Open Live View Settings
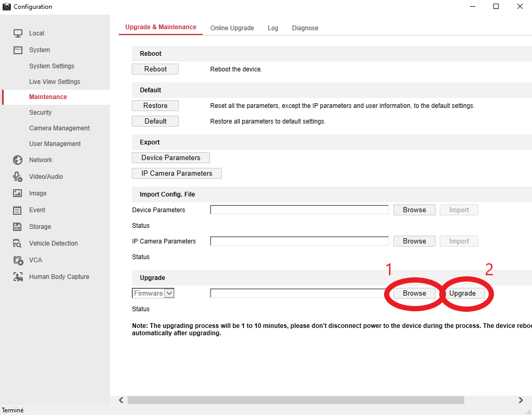 pos(55,81)
